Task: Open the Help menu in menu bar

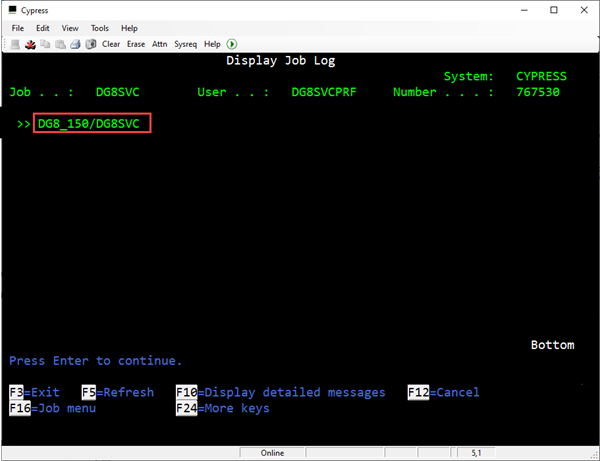Action: (x=129, y=28)
